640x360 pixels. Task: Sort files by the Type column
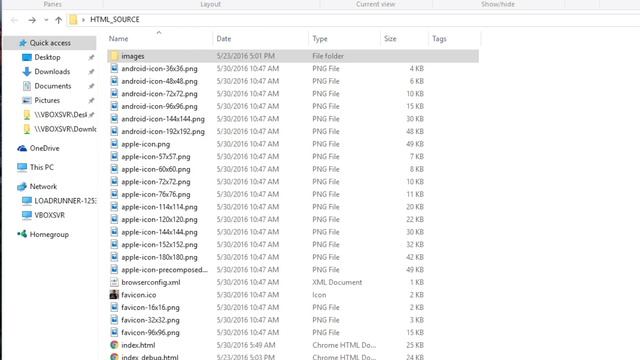click(x=320, y=39)
